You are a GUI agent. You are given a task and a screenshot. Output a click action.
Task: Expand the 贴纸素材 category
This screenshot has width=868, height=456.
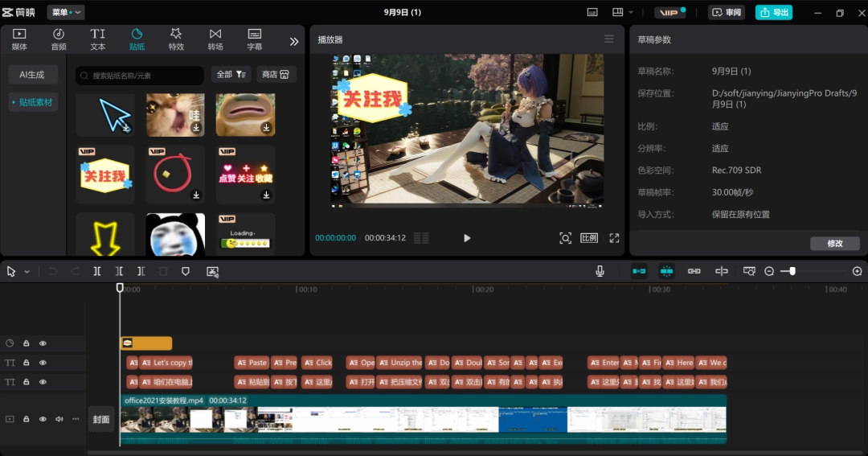33,102
